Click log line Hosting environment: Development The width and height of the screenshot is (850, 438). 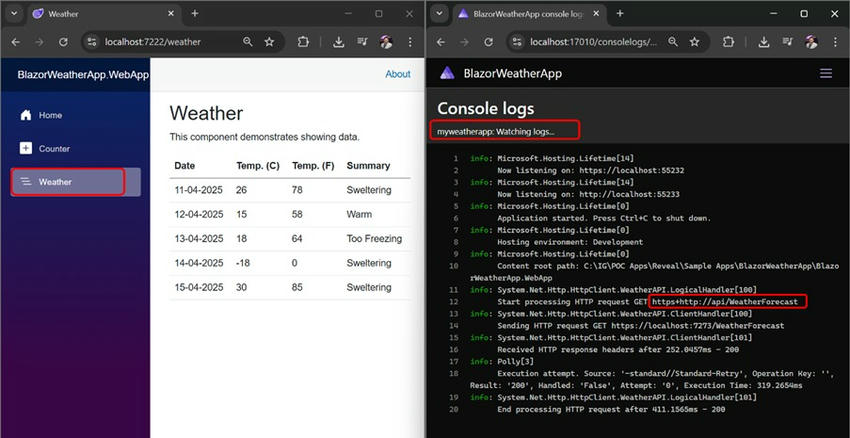[x=570, y=242]
